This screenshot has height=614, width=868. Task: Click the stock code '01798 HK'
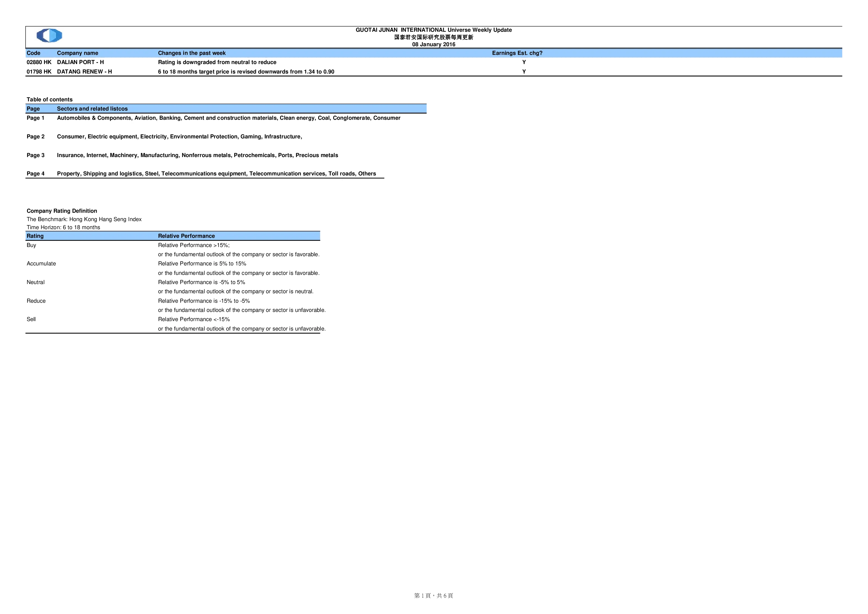[39, 72]
